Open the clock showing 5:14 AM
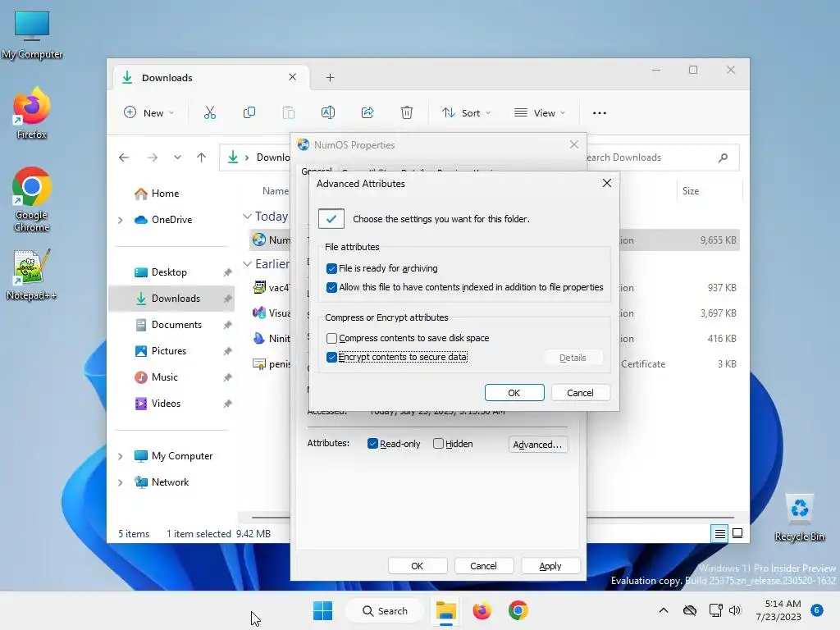The image size is (840, 630). point(778,610)
